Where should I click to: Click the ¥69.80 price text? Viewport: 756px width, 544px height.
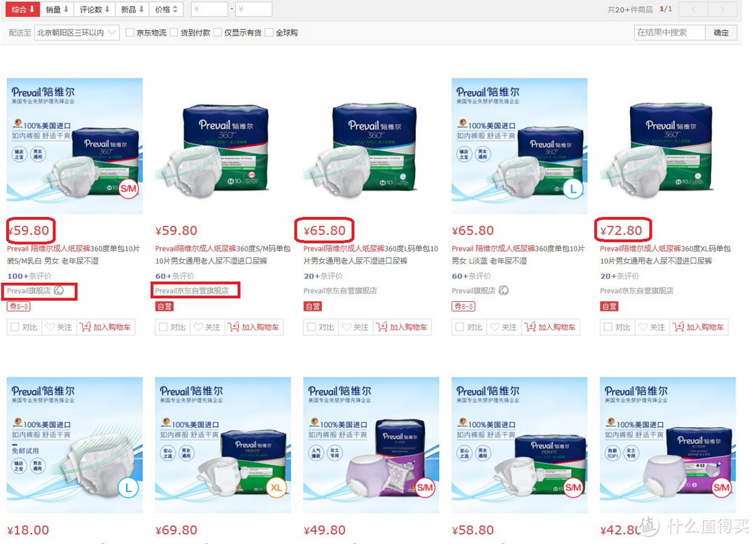pos(176,530)
